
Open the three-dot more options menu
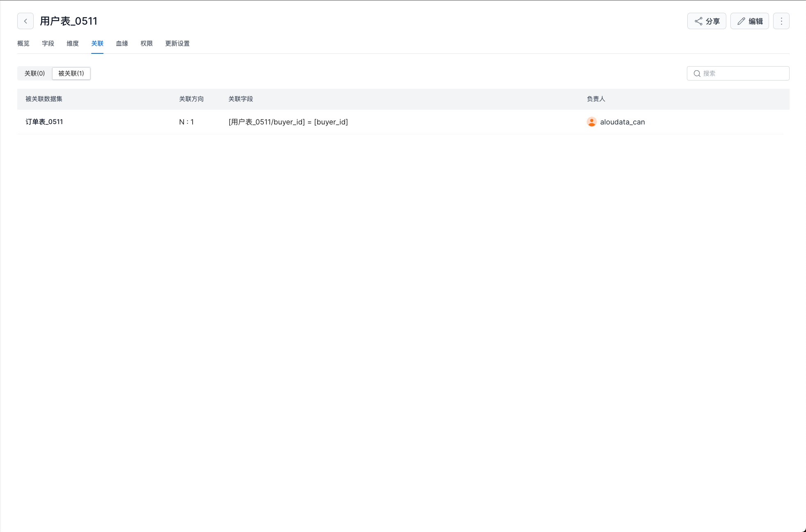click(x=781, y=21)
